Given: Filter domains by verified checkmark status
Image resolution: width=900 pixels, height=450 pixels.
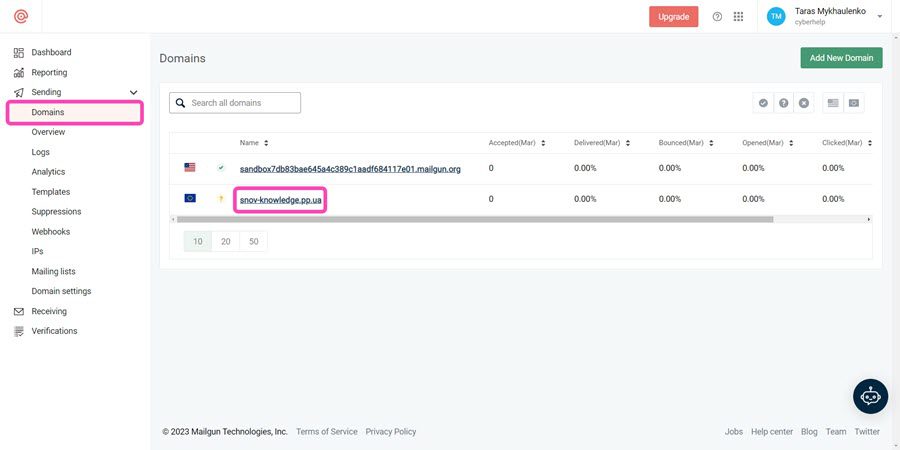Looking at the screenshot, I should (763, 103).
